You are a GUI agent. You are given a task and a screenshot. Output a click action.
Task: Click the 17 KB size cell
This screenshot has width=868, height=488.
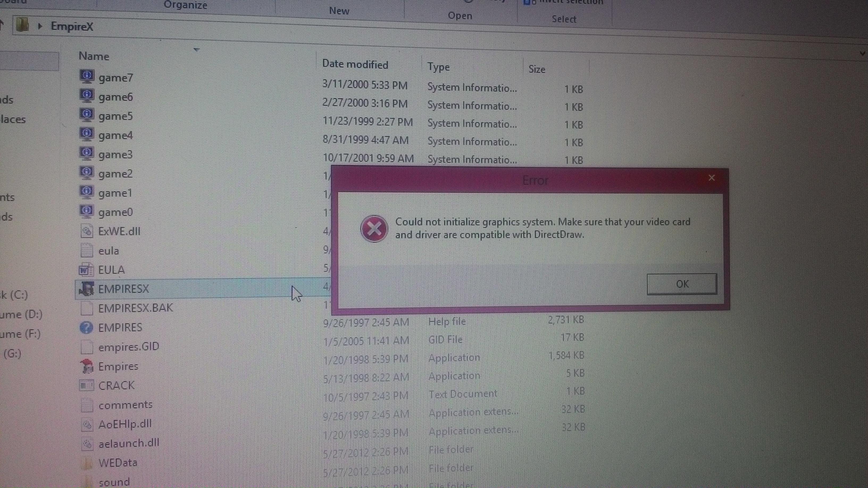tap(572, 337)
